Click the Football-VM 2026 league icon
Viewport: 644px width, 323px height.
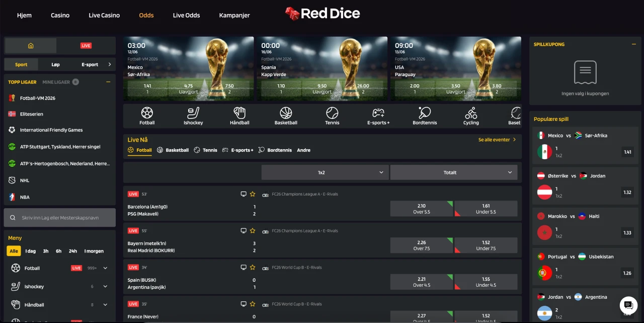tap(12, 98)
